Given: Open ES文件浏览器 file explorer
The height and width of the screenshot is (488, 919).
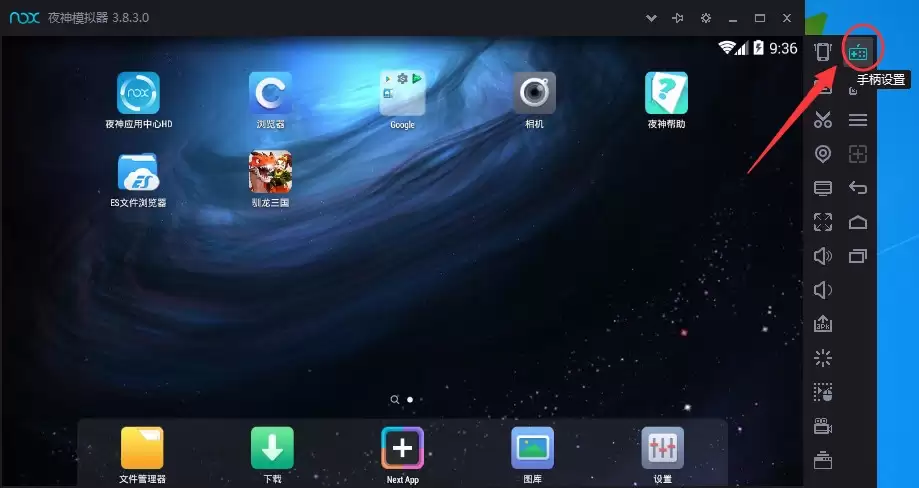Looking at the screenshot, I should coord(138,179).
